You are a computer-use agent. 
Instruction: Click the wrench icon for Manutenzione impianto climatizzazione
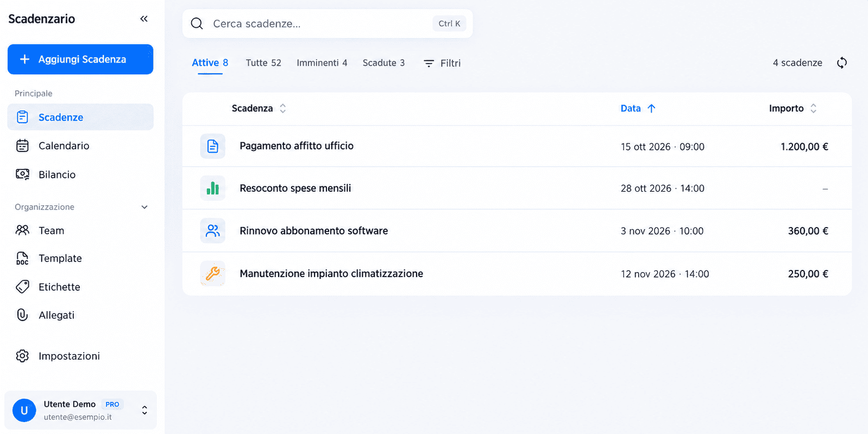213,274
